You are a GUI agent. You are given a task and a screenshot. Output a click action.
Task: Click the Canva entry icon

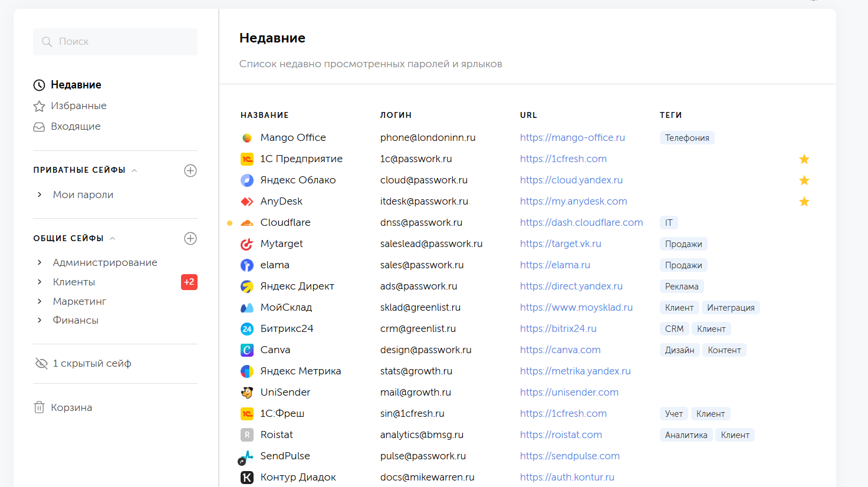247,350
